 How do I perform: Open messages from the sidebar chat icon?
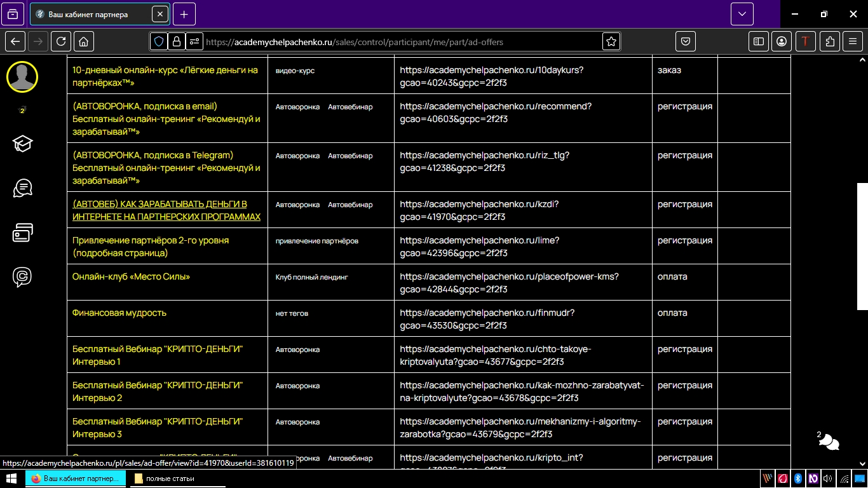click(22, 188)
